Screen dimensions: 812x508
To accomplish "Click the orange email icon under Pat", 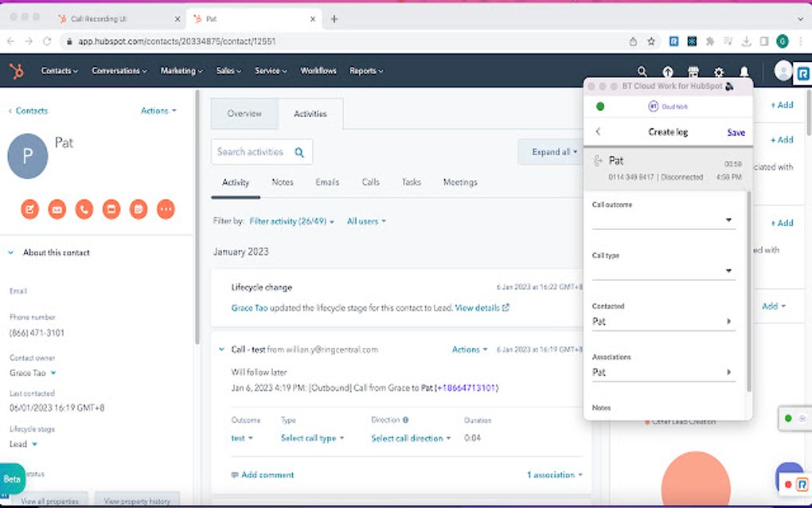I will click(x=57, y=209).
